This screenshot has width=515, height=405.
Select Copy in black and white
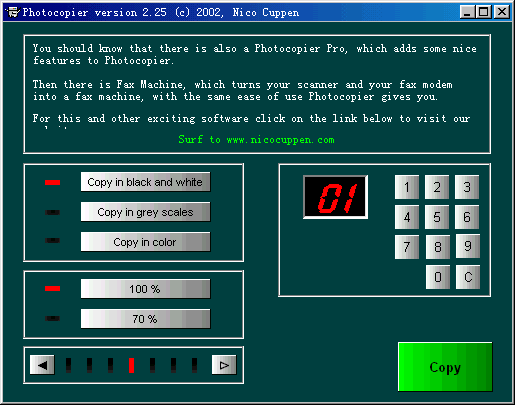point(145,182)
